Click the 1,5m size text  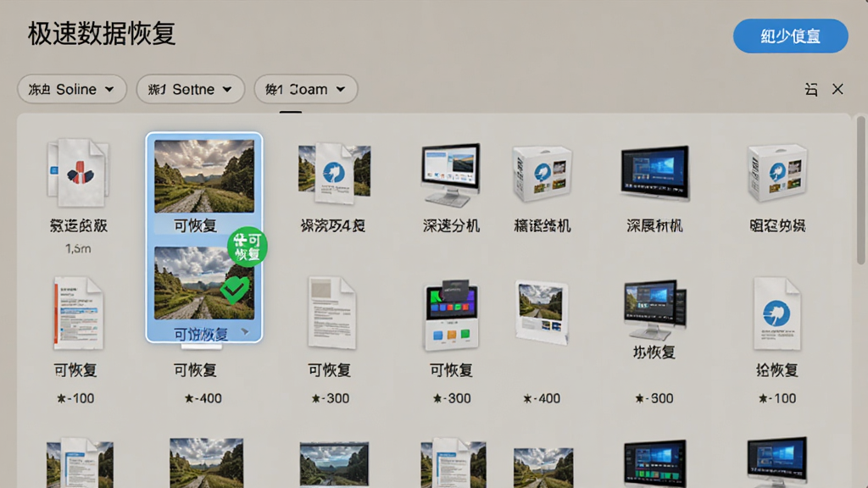click(x=78, y=249)
